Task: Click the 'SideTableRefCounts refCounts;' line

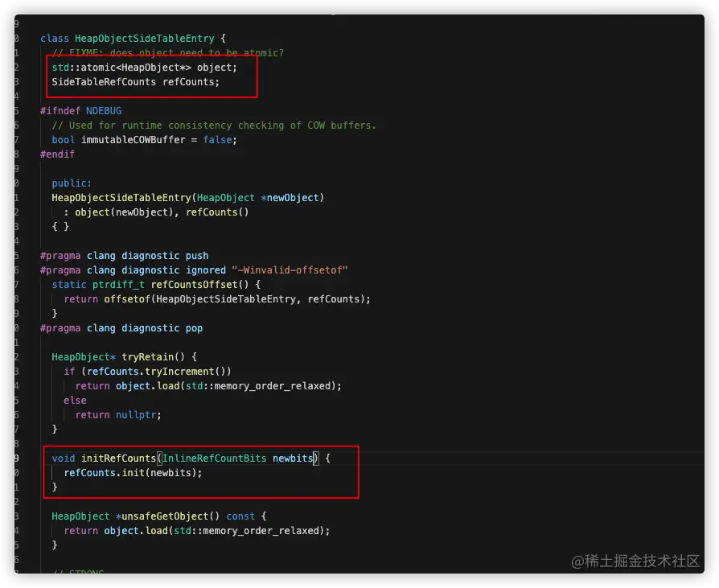Action: tap(136, 82)
